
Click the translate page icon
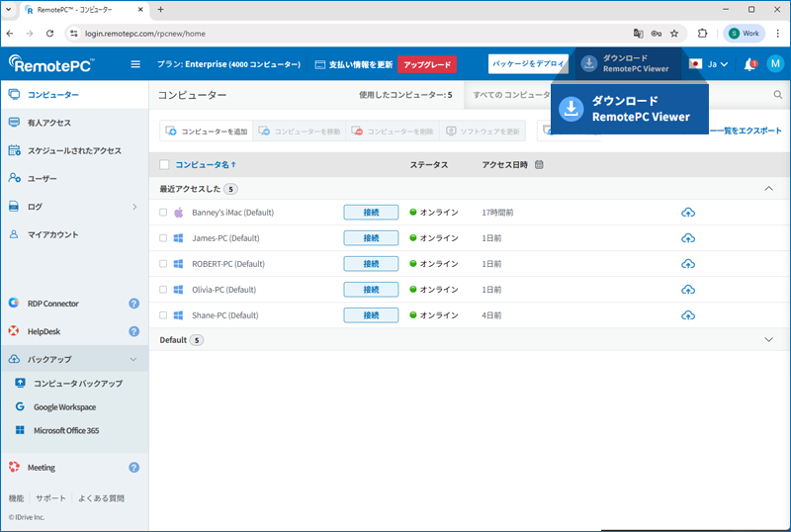coord(638,34)
